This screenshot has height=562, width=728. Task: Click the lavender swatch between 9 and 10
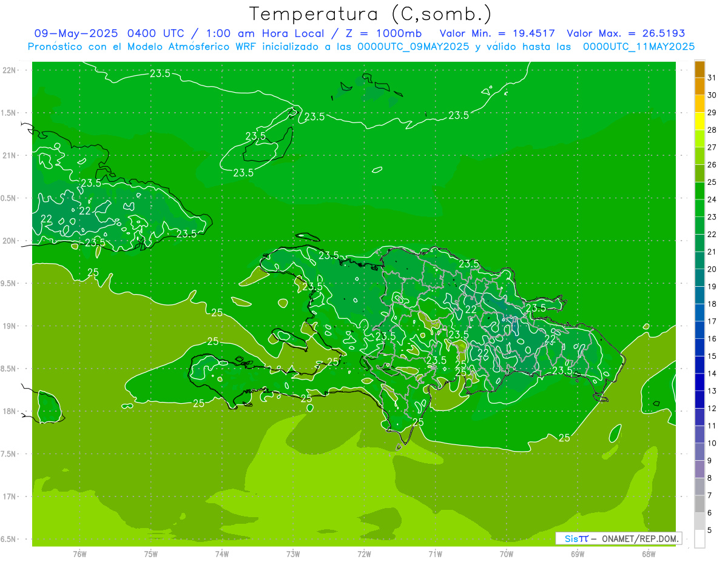(699, 452)
